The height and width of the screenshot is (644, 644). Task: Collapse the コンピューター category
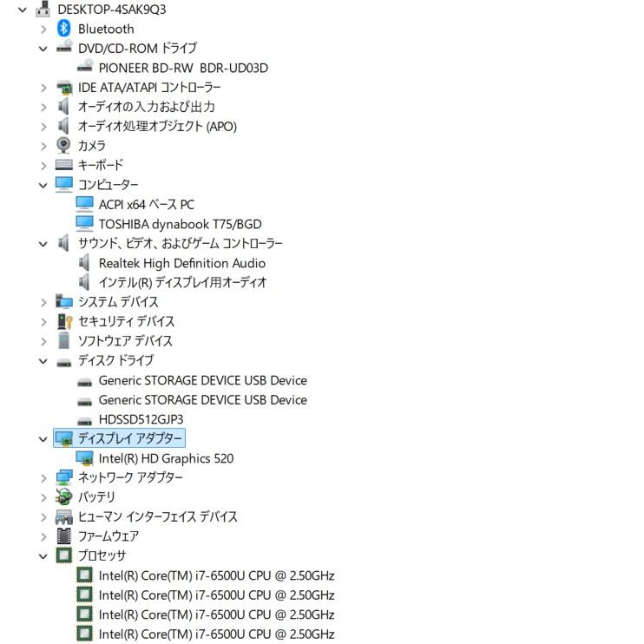43,186
